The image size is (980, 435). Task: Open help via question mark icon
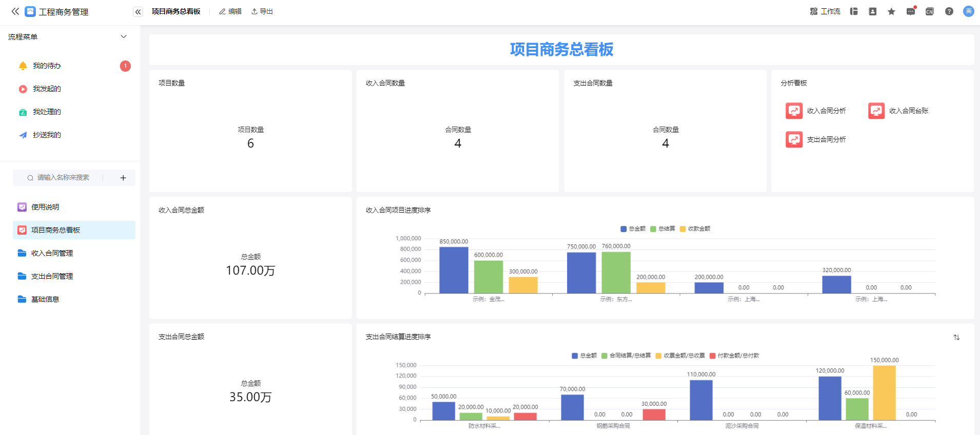949,11
